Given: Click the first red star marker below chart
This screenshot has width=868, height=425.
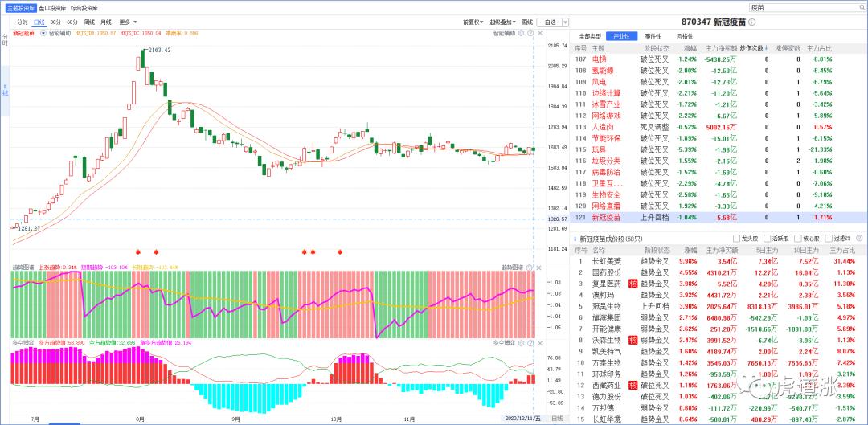Looking at the screenshot, I should 138,252.
